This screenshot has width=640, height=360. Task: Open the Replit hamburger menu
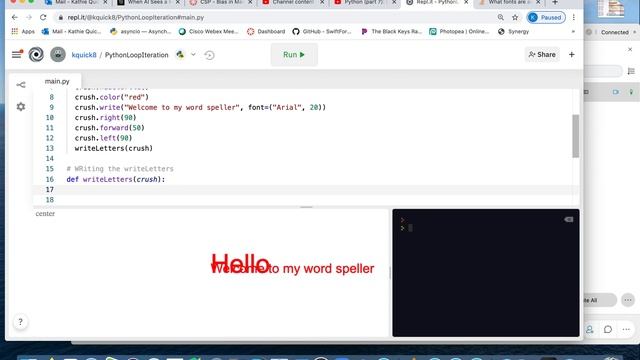click(17, 54)
